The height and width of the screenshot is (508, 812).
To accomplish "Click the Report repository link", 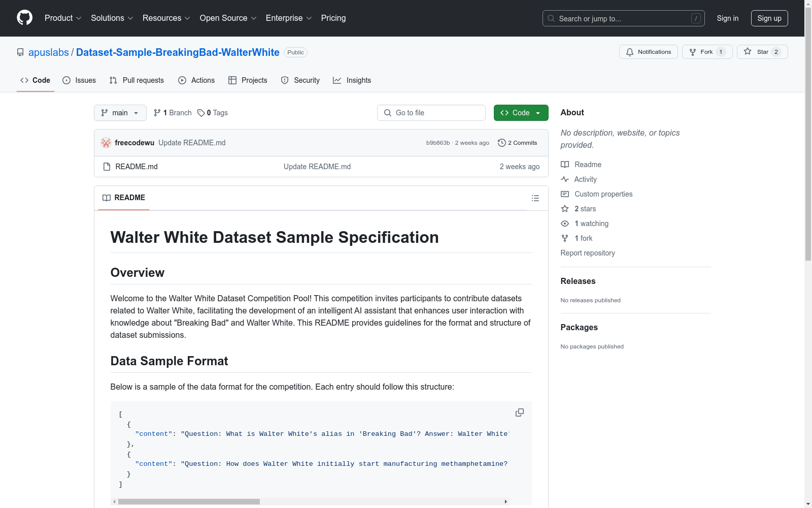I will coord(588,253).
